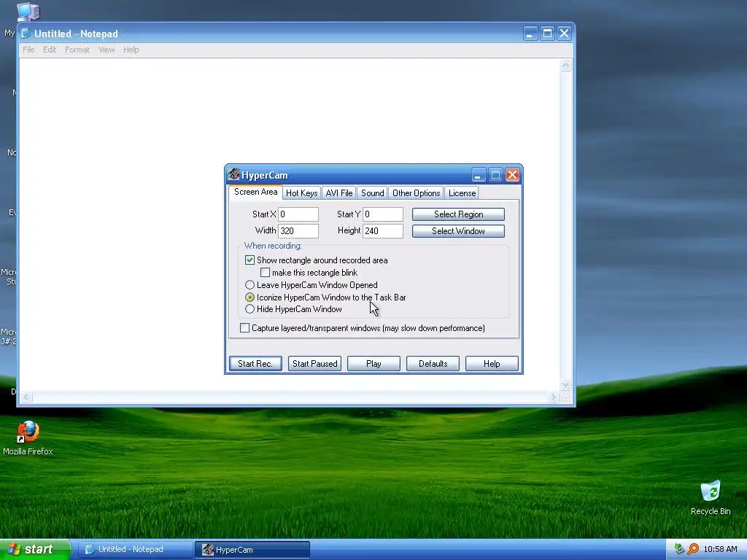The width and height of the screenshot is (747, 560).
Task: Open the Windows Start menu
Action: tap(35, 549)
